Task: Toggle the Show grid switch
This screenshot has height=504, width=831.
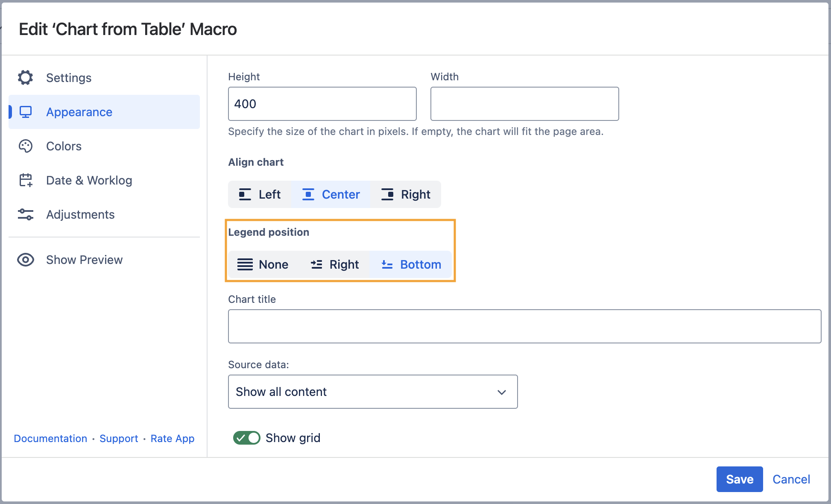Action: tap(246, 438)
